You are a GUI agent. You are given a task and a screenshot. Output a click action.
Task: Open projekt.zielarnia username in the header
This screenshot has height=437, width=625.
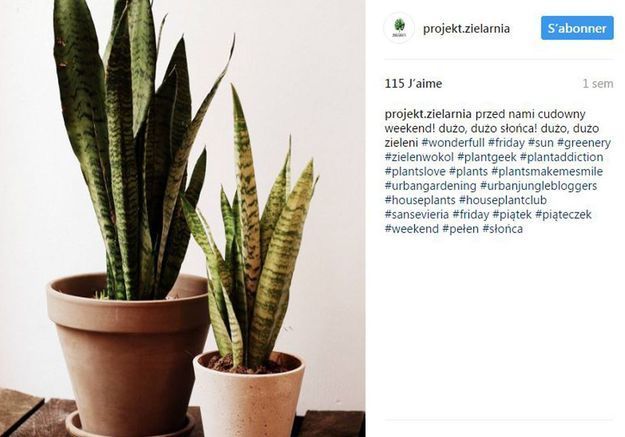coord(466,29)
